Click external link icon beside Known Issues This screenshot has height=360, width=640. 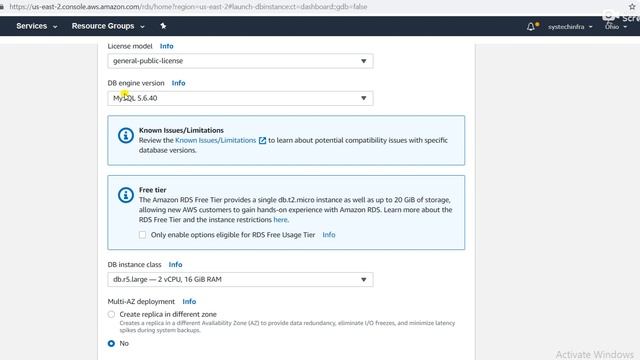coord(262,140)
